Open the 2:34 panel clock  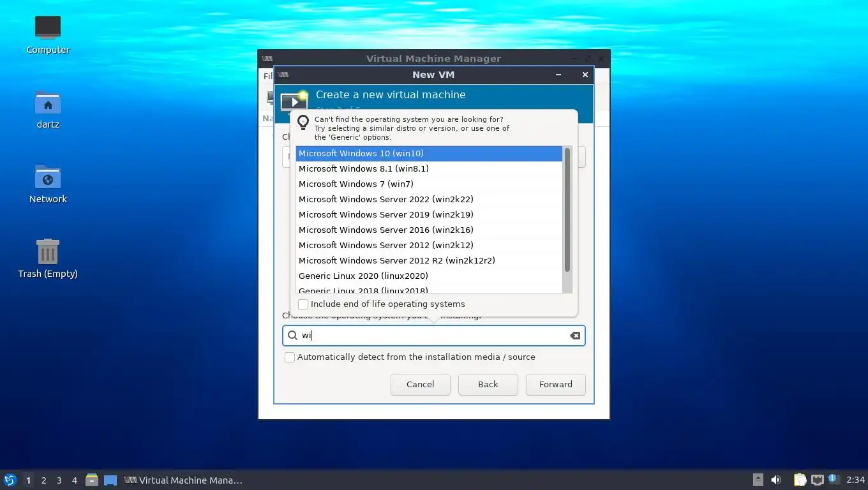(x=855, y=480)
